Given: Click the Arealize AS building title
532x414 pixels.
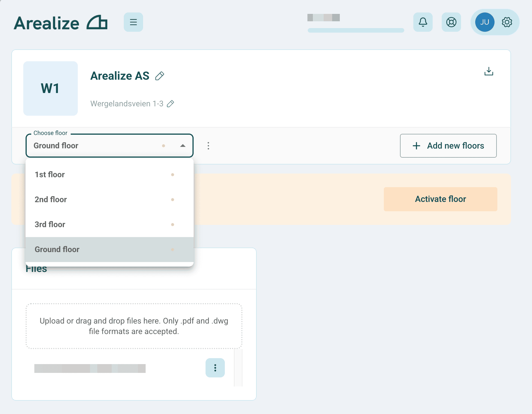Looking at the screenshot, I should pyautogui.click(x=120, y=76).
